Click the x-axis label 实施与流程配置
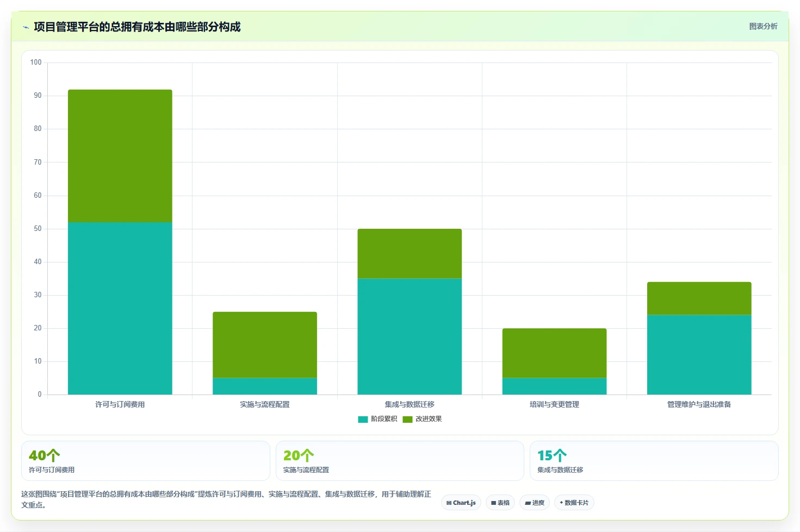The width and height of the screenshot is (800, 532). coord(265,404)
